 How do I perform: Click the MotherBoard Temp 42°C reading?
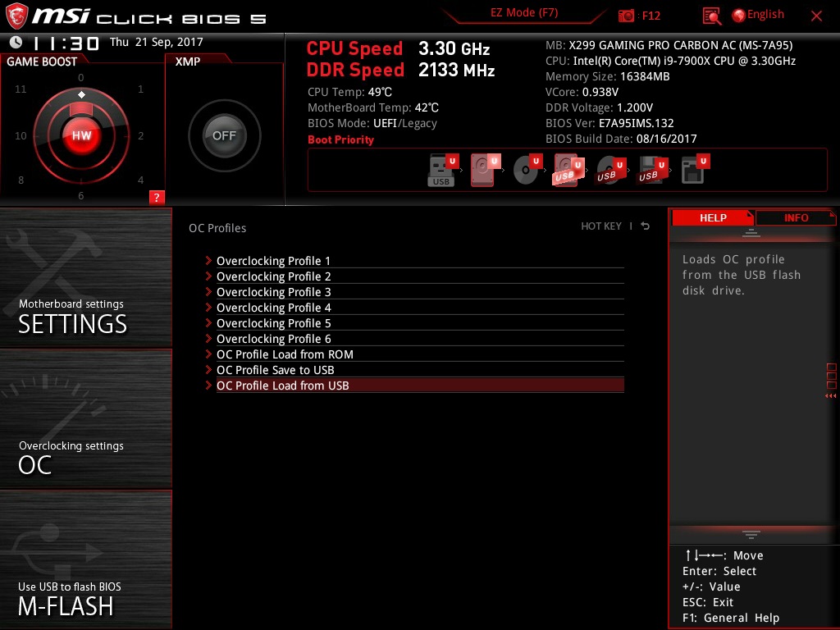point(373,107)
